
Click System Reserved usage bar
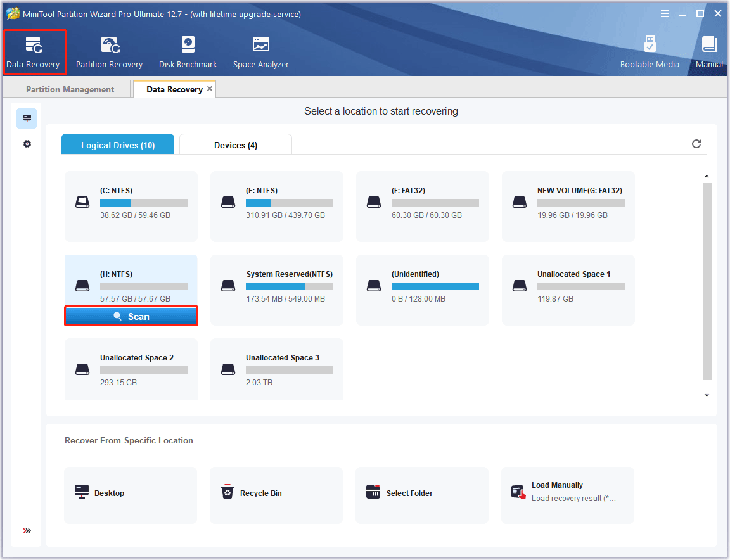[x=290, y=286]
